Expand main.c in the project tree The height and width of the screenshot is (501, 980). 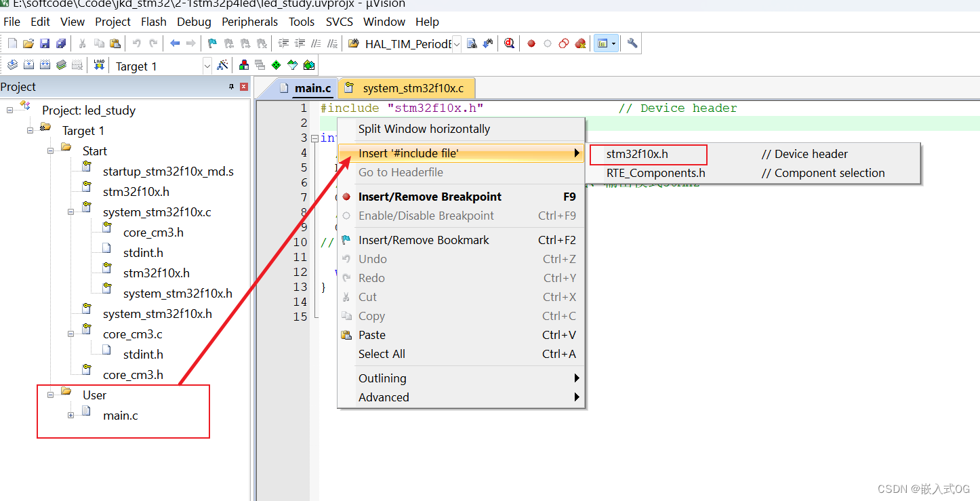[x=71, y=415]
